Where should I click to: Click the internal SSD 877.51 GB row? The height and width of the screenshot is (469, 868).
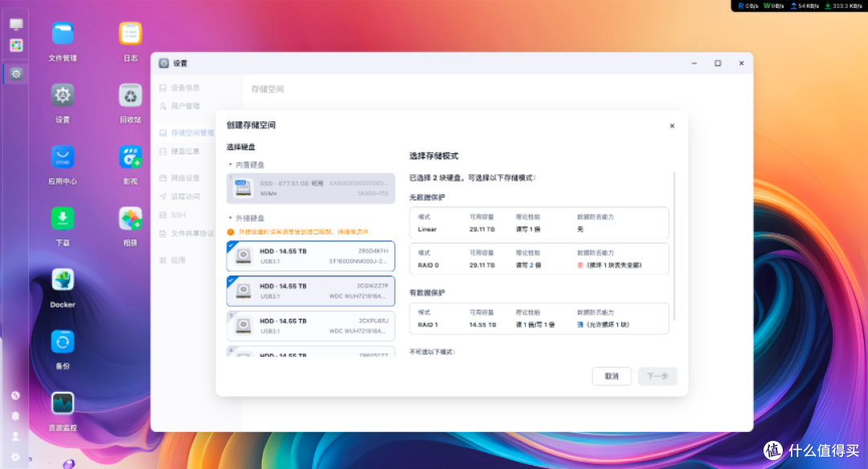pyautogui.click(x=310, y=188)
